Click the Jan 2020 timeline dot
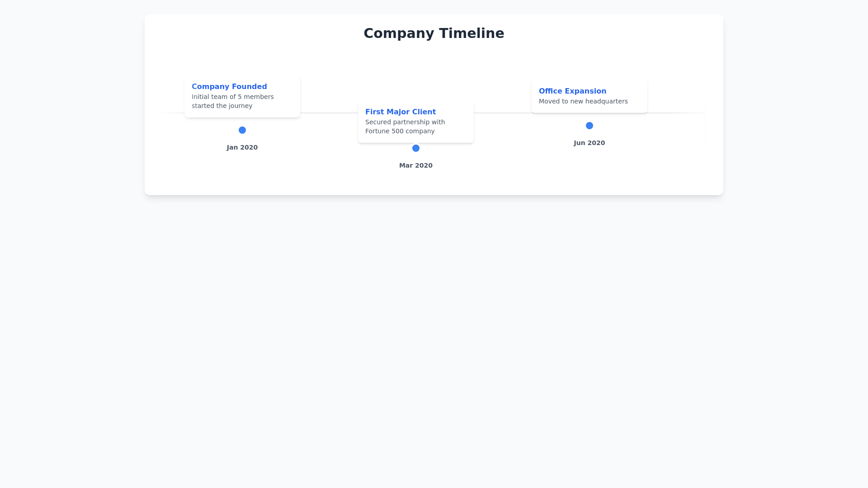 (242, 130)
